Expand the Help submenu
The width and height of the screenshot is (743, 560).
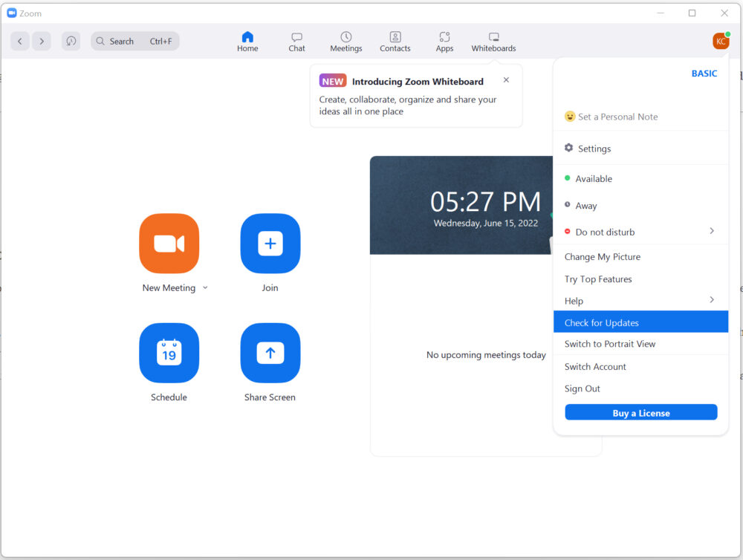coord(712,301)
